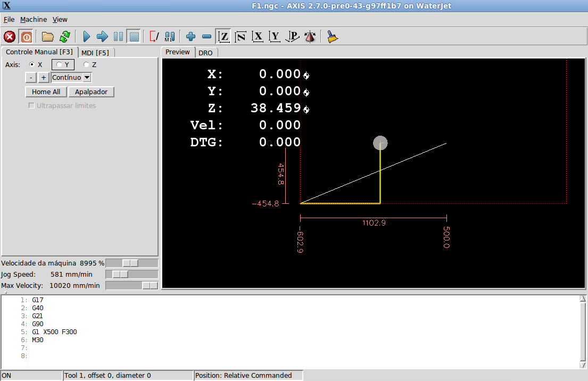
Task: Click the jog plus button
Action: pyautogui.click(x=44, y=78)
